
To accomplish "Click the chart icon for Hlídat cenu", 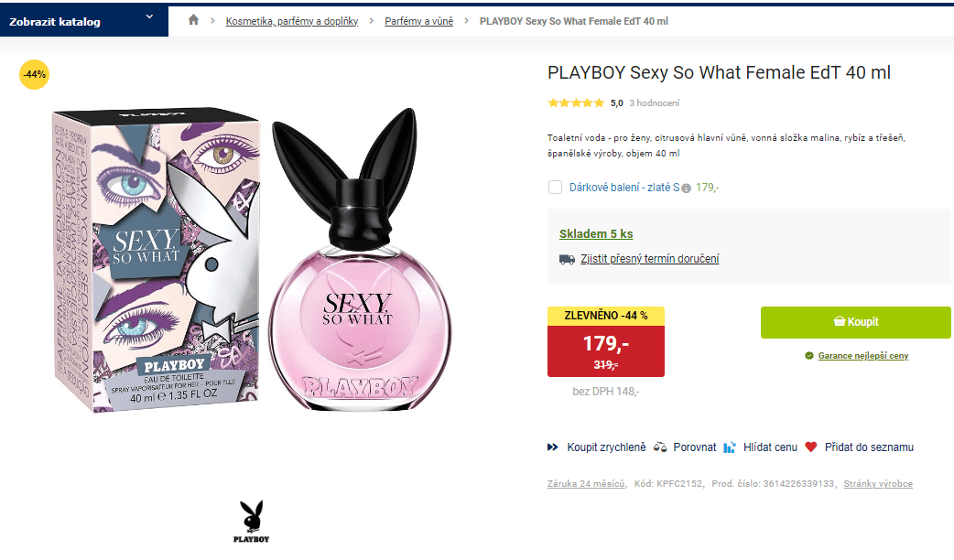I will [728, 447].
